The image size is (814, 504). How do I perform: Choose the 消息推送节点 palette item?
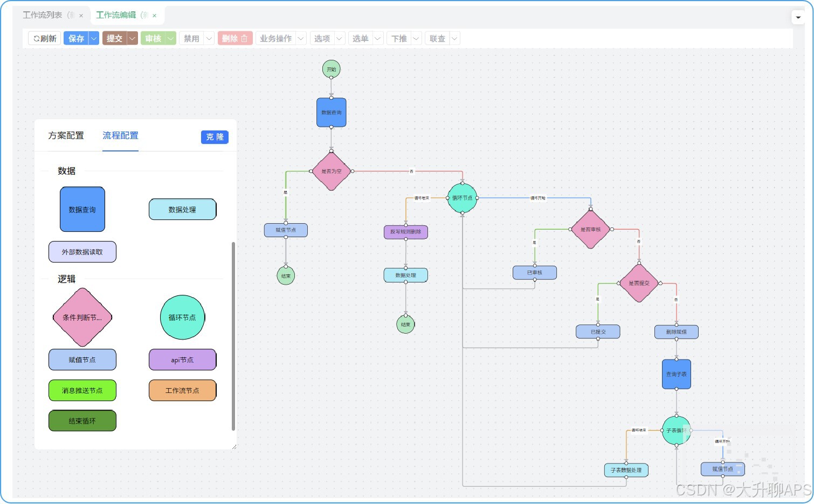[82, 390]
